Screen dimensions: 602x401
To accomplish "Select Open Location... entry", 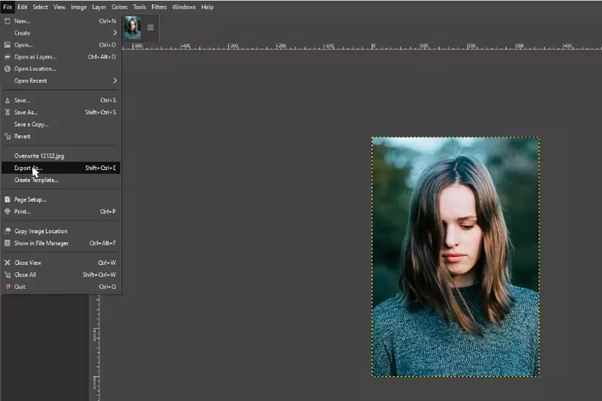I will (61, 69).
